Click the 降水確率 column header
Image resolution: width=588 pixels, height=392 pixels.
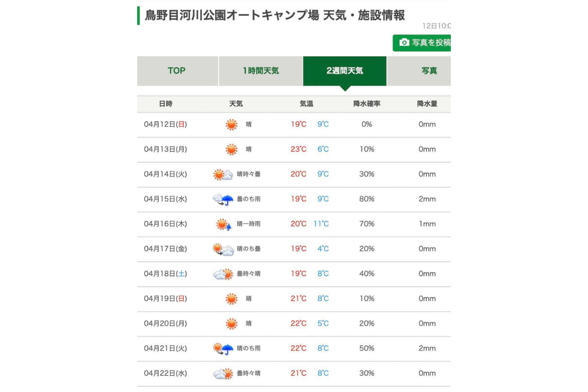point(367,104)
